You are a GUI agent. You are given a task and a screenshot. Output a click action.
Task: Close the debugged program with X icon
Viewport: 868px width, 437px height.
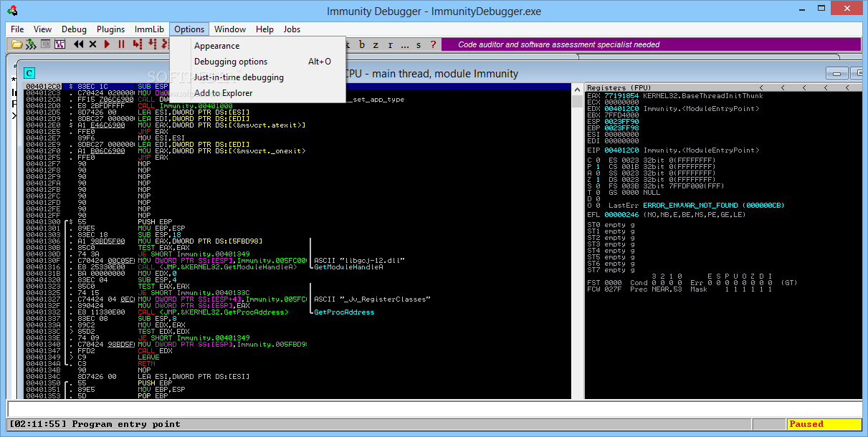click(93, 44)
